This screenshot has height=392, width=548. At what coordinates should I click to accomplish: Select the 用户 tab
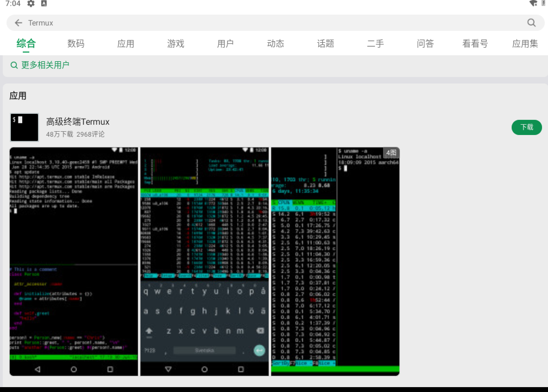point(225,44)
